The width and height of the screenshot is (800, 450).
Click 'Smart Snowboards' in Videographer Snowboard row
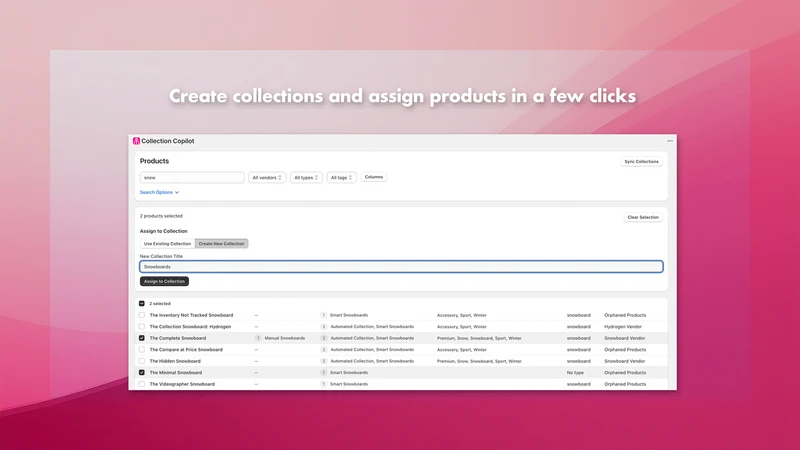[x=349, y=384]
